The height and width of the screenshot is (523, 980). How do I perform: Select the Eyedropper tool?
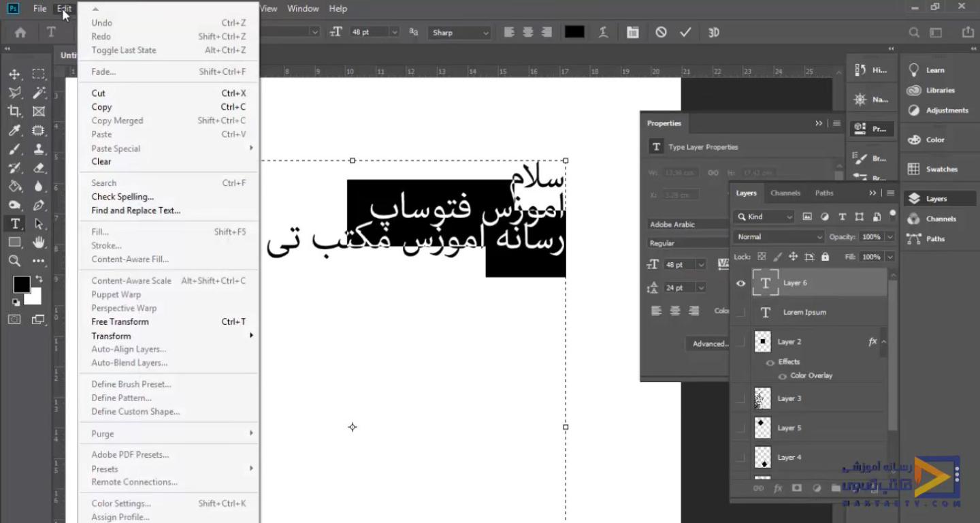(14, 130)
